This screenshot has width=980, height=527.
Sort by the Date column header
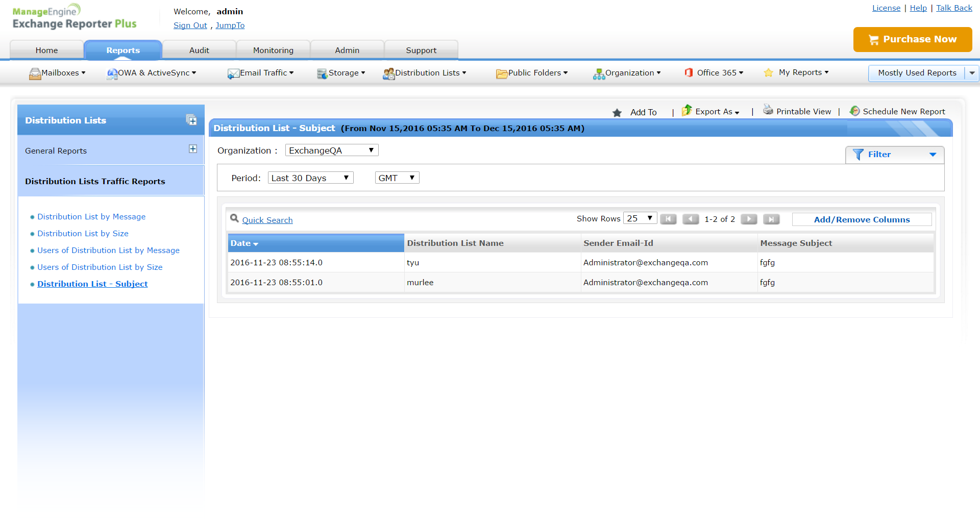(316, 243)
